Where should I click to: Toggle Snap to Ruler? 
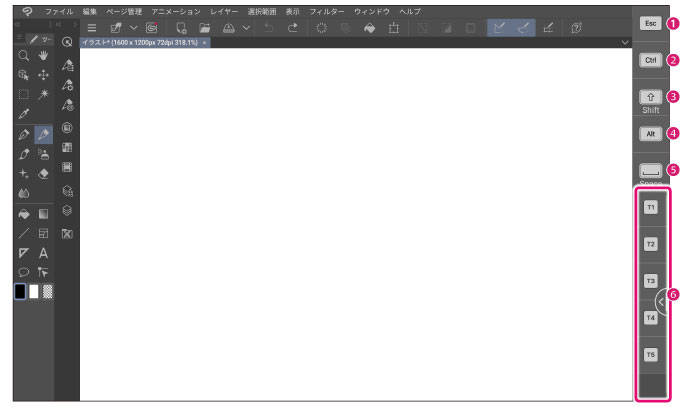tap(499, 28)
